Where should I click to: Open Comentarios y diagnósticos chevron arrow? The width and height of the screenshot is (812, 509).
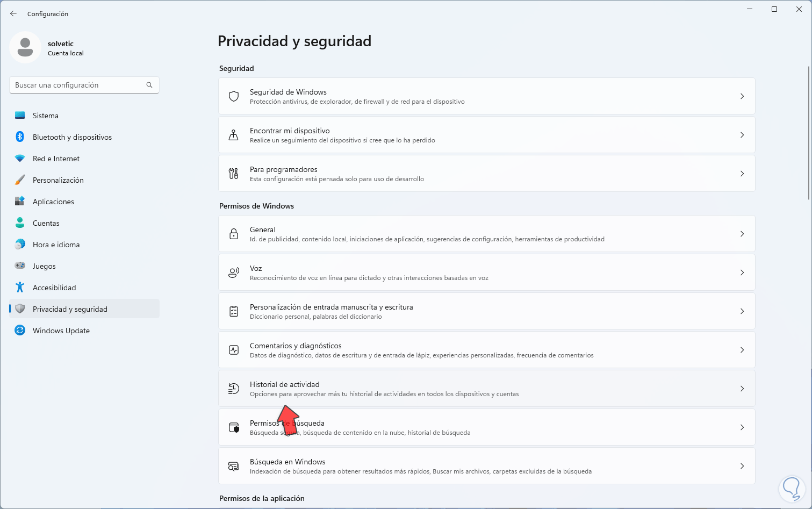(x=742, y=350)
